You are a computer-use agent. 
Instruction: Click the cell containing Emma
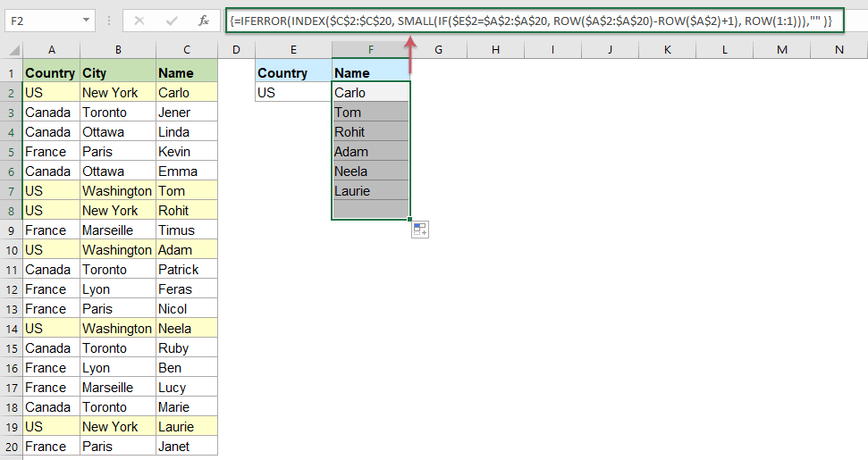click(x=187, y=171)
